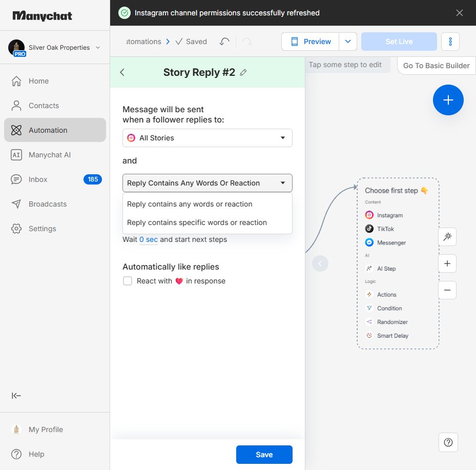The width and height of the screenshot is (476, 470).
Task: Click the Saved status indicator
Action: (191, 42)
